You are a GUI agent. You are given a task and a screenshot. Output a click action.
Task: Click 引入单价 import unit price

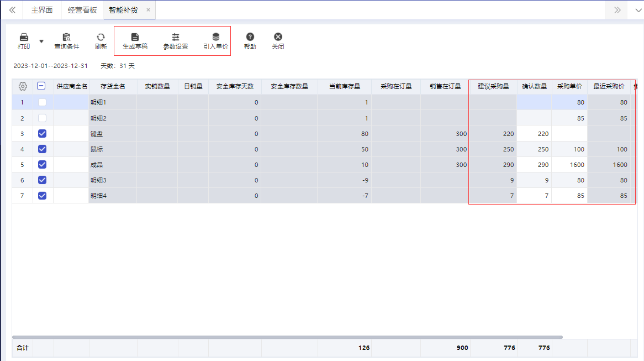point(215,41)
